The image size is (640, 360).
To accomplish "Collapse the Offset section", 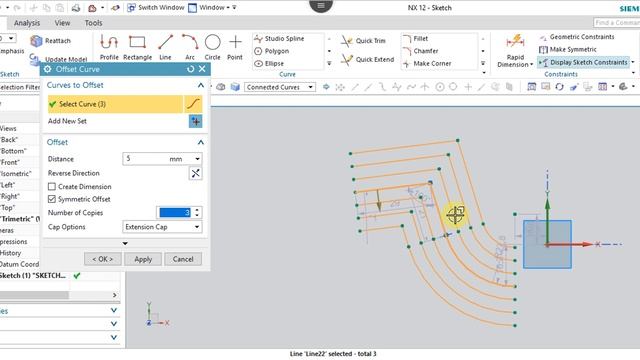I will pos(201,142).
